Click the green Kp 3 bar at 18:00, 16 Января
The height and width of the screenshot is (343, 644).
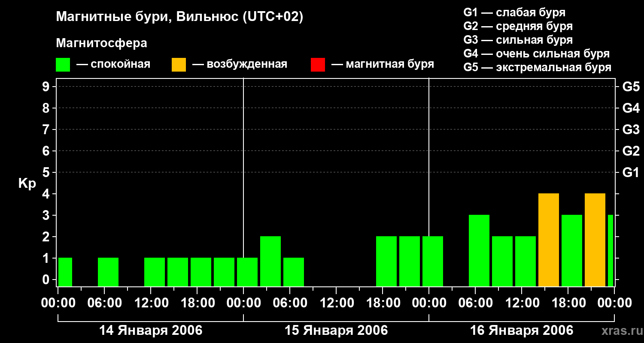point(572,250)
